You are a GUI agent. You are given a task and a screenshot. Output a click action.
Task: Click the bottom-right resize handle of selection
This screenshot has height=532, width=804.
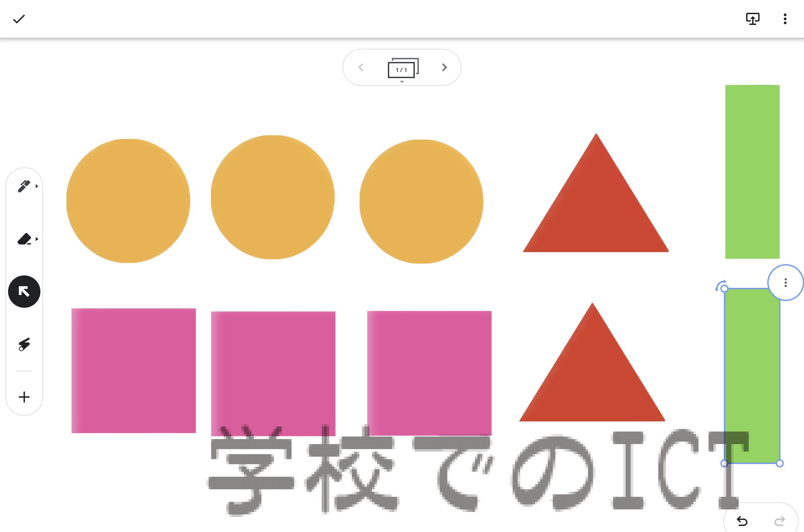click(779, 463)
